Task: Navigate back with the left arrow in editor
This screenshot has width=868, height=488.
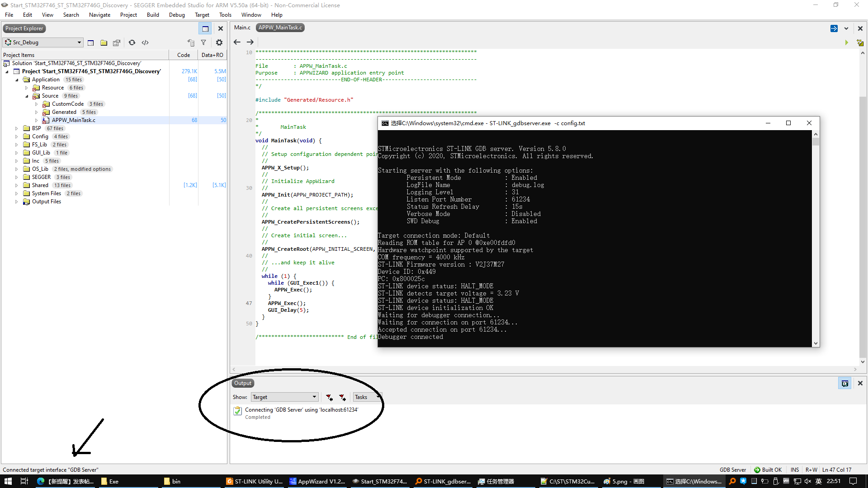Action: point(237,42)
